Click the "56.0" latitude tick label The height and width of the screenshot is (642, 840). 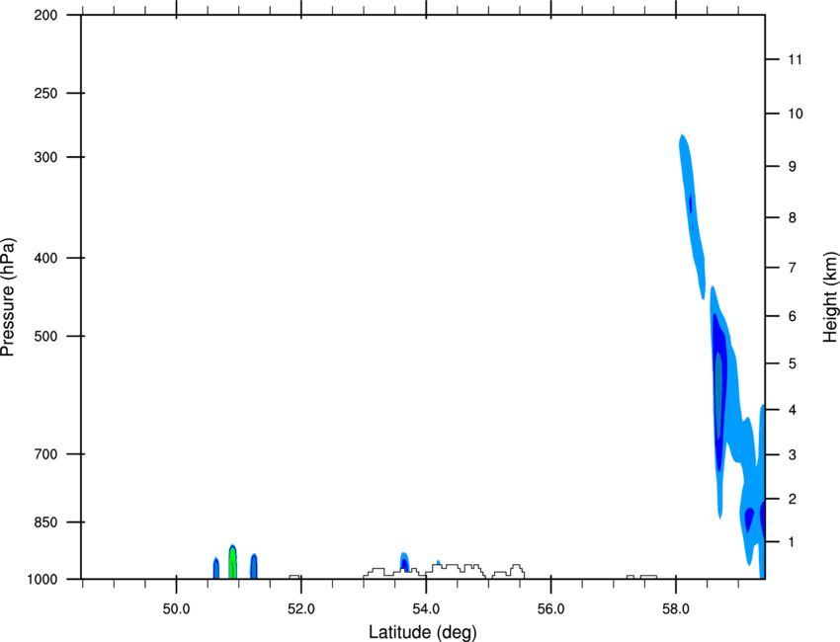551,609
